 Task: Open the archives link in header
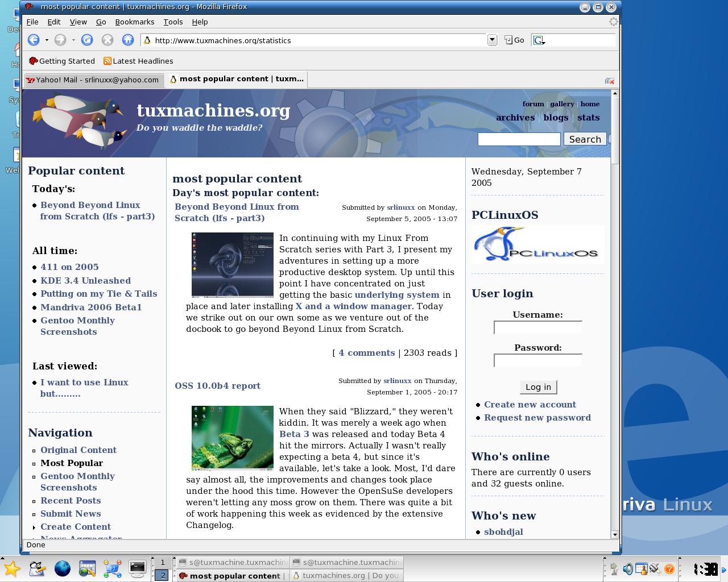[x=515, y=118]
